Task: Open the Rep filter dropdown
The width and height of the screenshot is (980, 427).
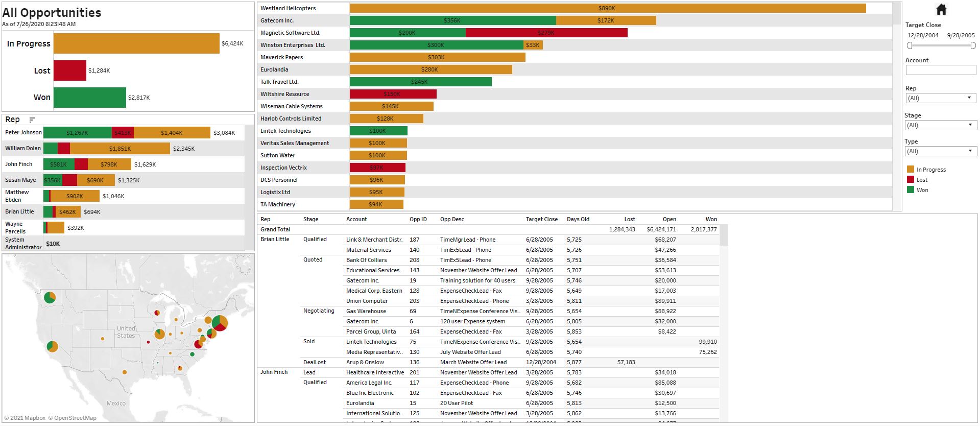Action: tap(940, 98)
